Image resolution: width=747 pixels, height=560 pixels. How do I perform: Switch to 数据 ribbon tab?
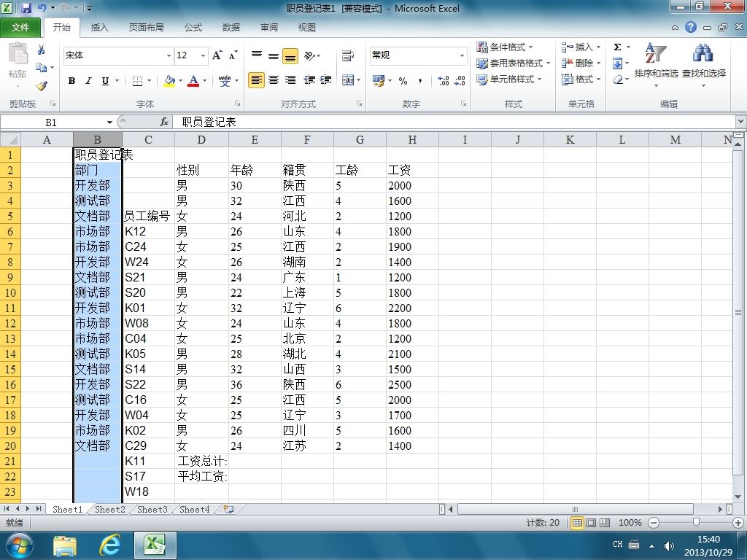tap(231, 27)
